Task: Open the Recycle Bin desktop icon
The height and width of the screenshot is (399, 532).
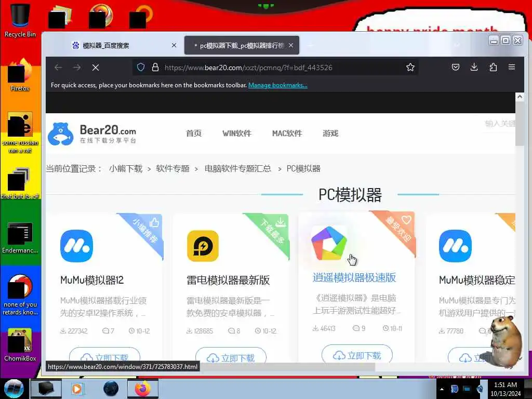Action: point(20,20)
